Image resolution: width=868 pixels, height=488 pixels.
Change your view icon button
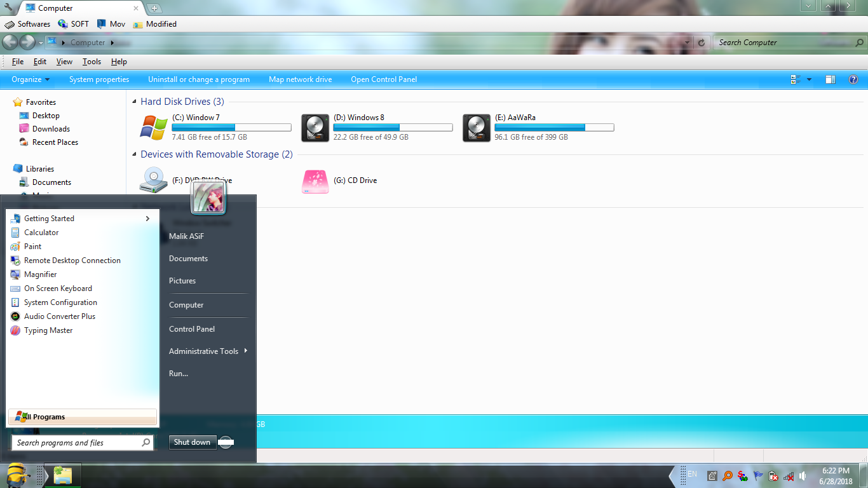pos(795,79)
